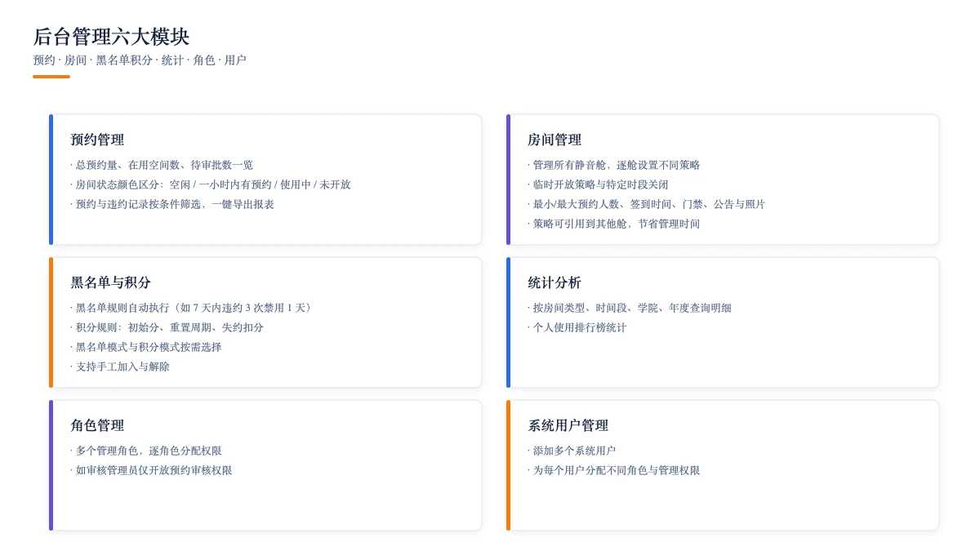
Task: Select the 黑名单与积分 card heading
Action: point(110,282)
